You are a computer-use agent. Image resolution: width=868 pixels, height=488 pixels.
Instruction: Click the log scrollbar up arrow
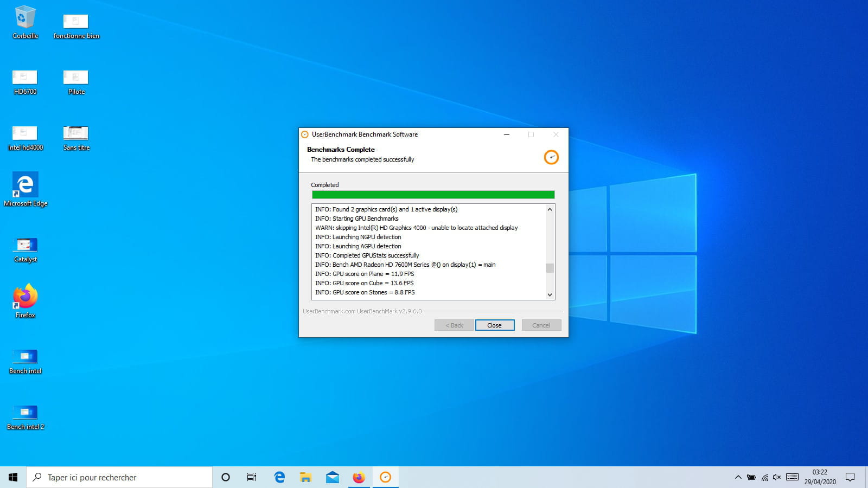click(550, 209)
